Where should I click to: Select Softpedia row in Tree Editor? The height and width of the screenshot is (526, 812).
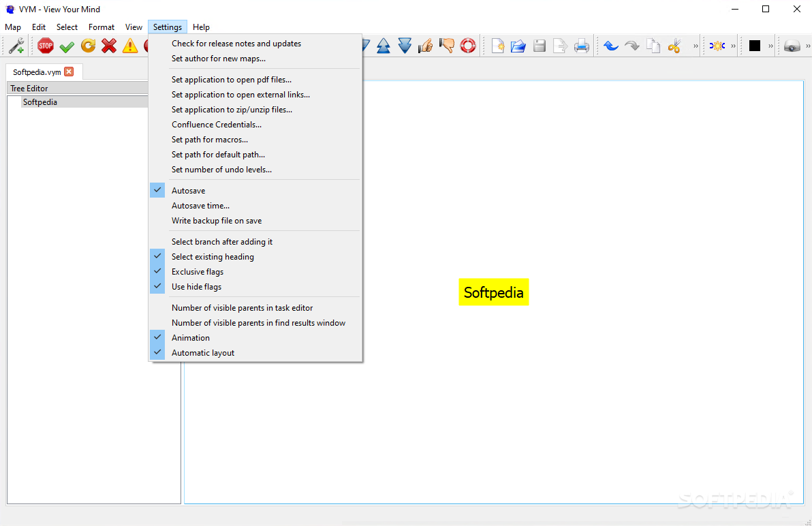point(85,102)
